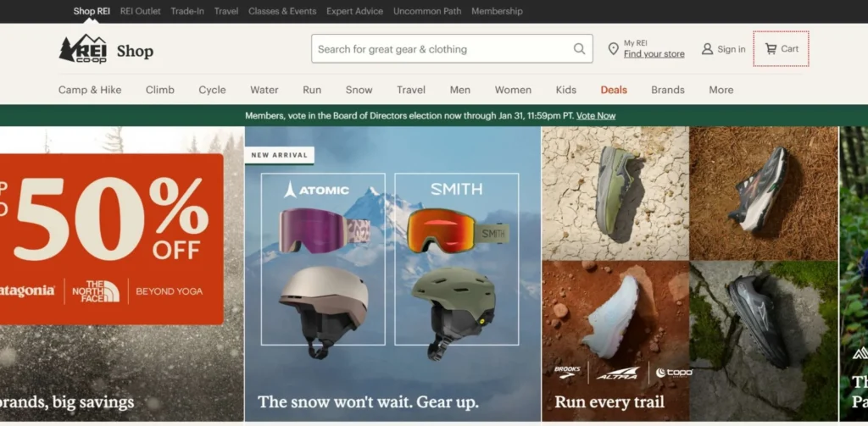Open the 50% OFF orange promo banner
Image resolution: width=868 pixels, height=426 pixels.
[110, 239]
